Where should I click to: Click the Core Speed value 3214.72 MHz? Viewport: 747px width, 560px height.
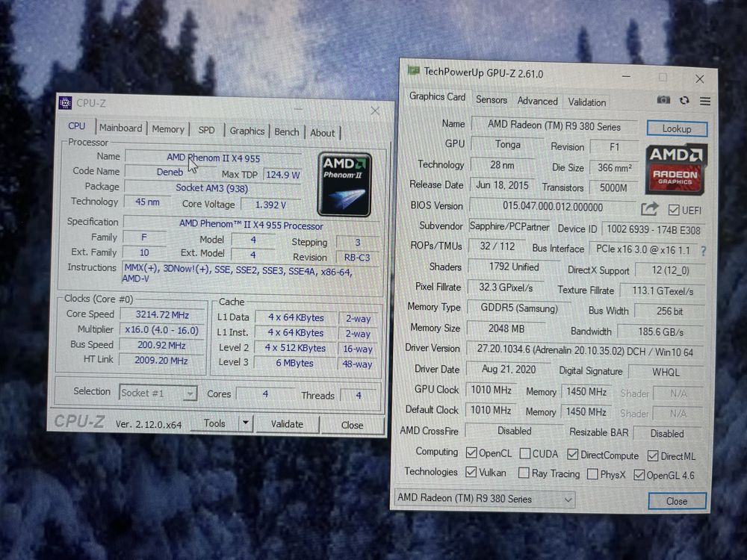pos(162,314)
